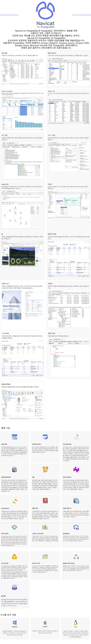Click the green schema analysis chart icon

point(45,527)
